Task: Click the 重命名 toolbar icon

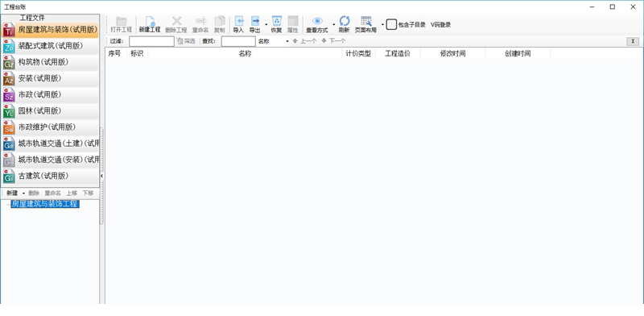Action: tap(200, 25)
